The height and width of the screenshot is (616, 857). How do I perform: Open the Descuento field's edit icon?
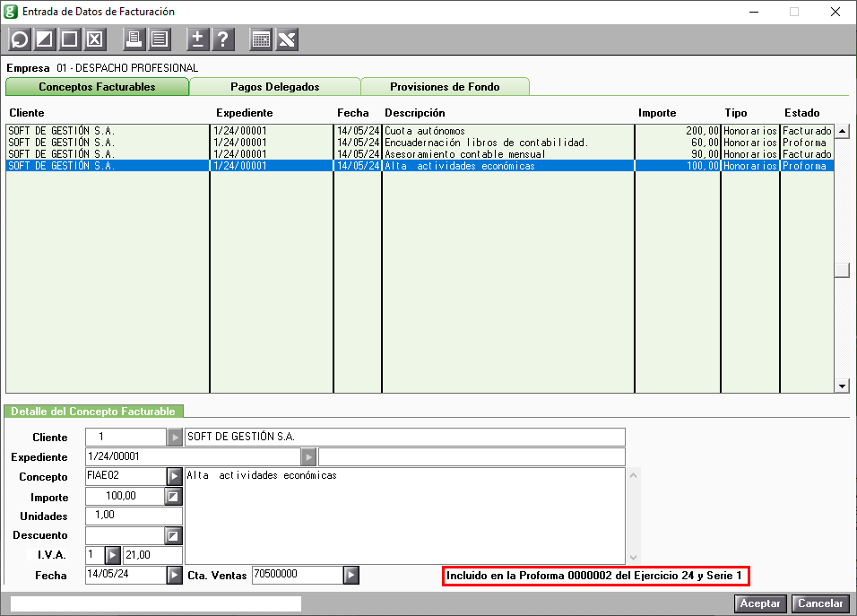[x=173, y=535]
